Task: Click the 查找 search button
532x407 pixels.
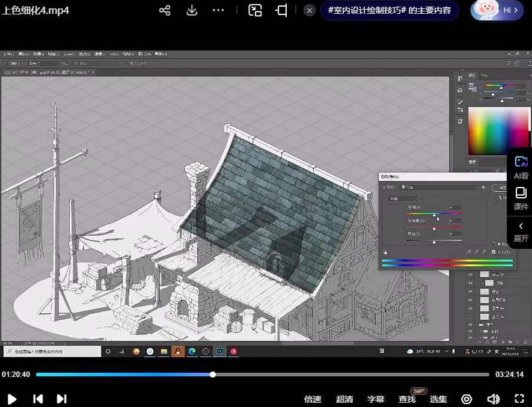Action: tap(407, 399)
